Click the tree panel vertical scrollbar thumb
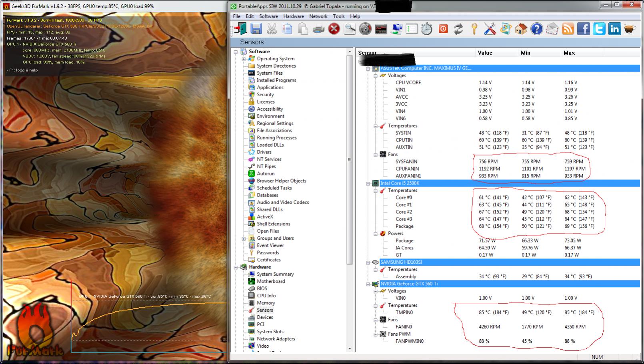 click(350, 160)
